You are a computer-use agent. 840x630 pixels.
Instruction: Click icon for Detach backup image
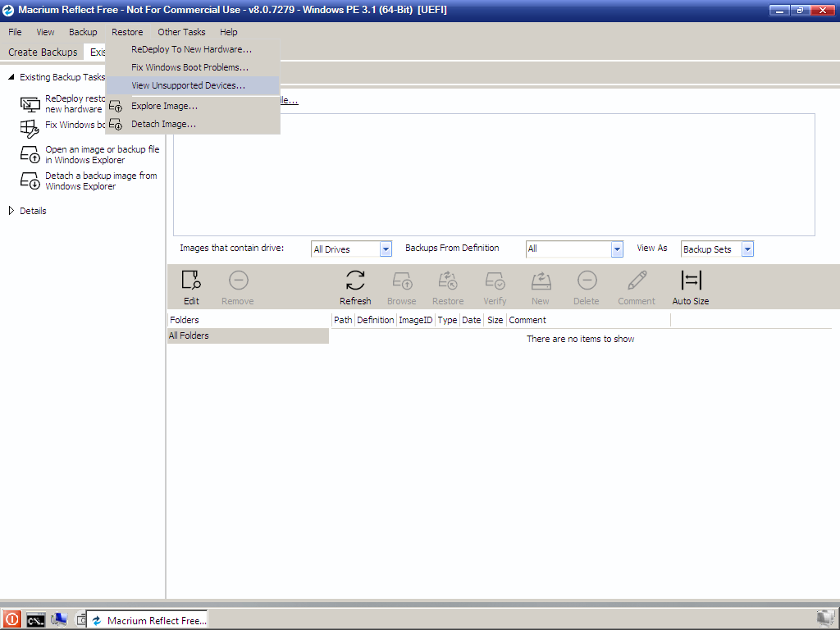[30, 180]
